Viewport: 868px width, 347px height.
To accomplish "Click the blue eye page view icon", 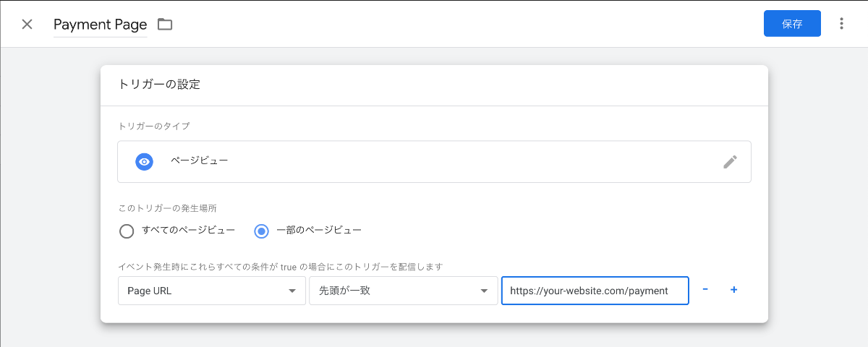I will point(145,161).
